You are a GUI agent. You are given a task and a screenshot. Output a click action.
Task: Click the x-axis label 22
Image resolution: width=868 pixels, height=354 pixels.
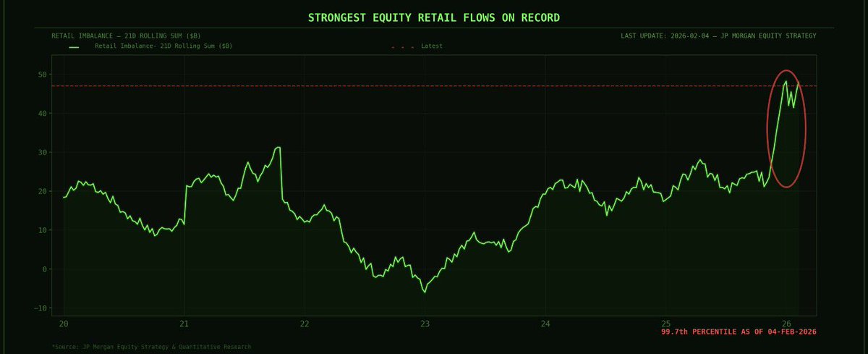point(305,323)
